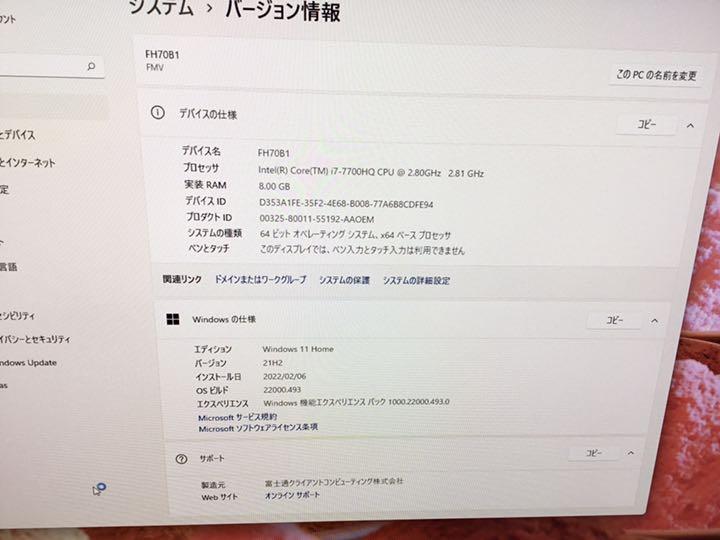Click the info icon beside デバイスの仕様
720x540 pixels.
tap(158, 112)
